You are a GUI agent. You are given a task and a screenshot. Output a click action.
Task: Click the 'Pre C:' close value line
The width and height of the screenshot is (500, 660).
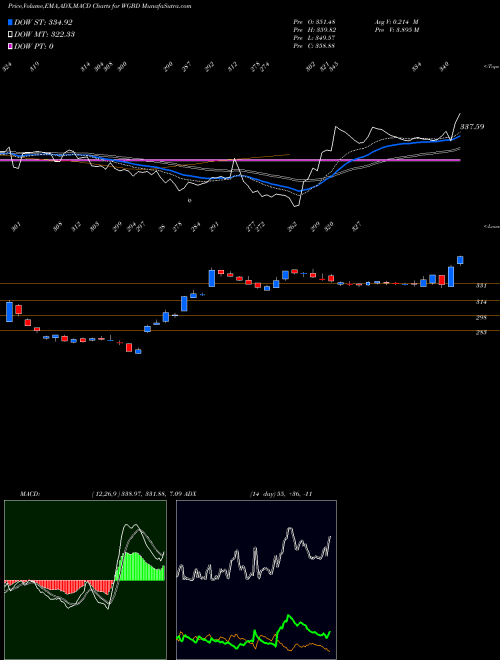[314, 46]
